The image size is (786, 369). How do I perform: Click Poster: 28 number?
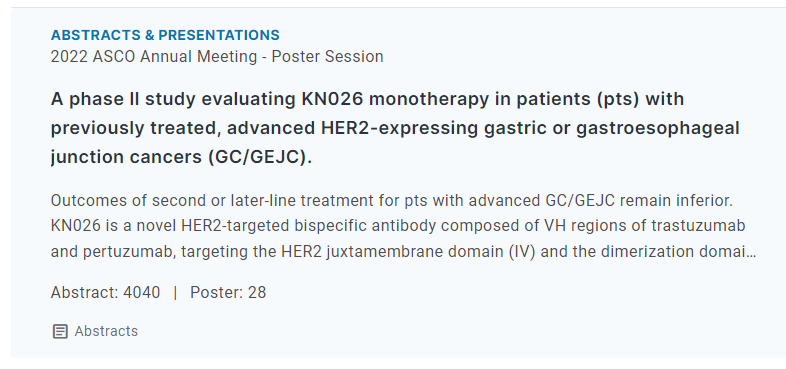click(x=228, y=292)
